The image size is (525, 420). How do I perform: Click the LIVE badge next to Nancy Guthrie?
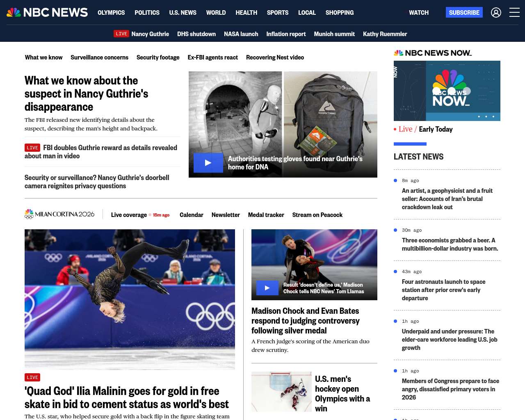(121, 34)
